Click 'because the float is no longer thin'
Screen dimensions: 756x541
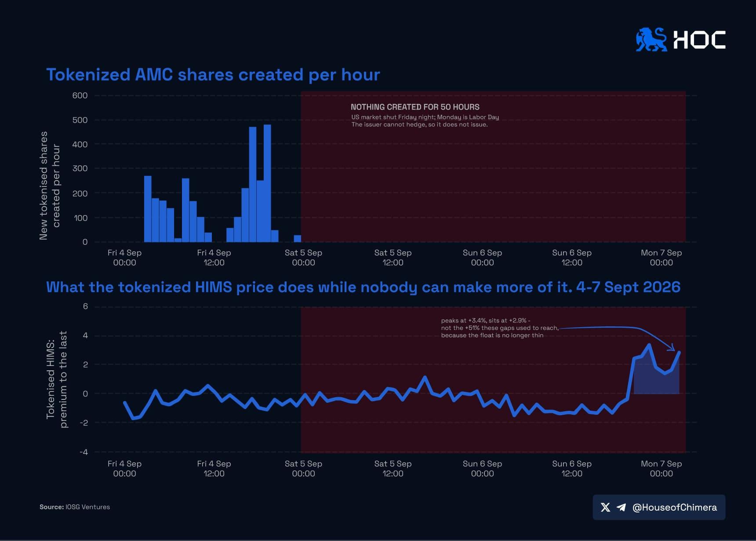point(492,335)
